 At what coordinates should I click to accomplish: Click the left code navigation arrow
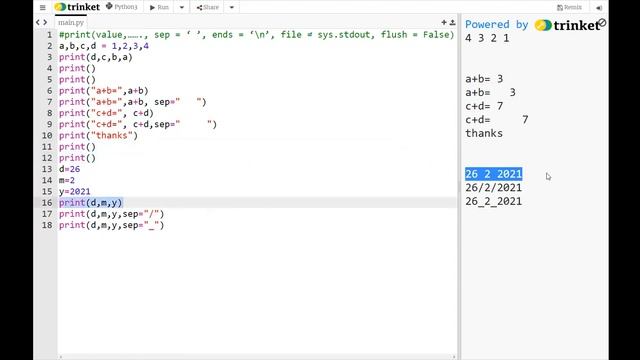[38, 22]
